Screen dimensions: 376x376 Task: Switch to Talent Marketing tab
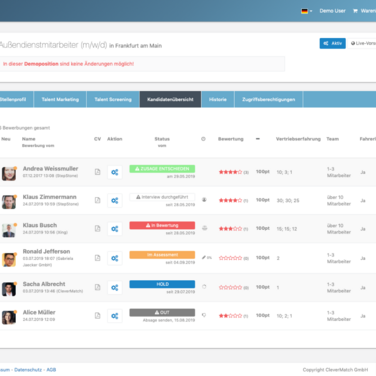[60, 99]
